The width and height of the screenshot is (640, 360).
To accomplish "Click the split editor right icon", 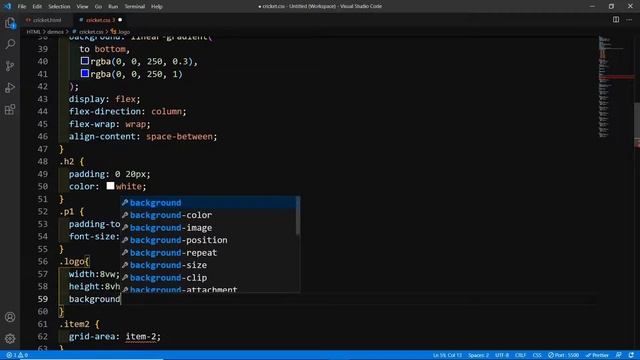I will pos(616,20).
